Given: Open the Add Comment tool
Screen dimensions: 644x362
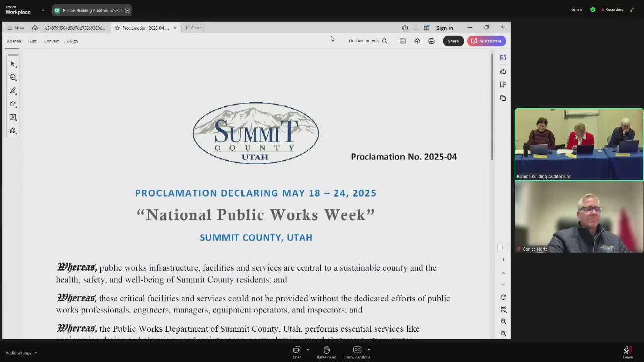Looking at the screenshot, I should [x=13, y=77].
